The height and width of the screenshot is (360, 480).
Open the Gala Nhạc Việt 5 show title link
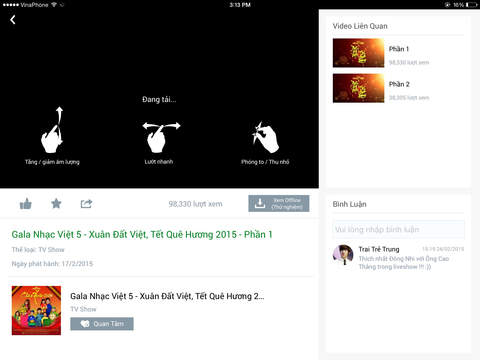167,296
